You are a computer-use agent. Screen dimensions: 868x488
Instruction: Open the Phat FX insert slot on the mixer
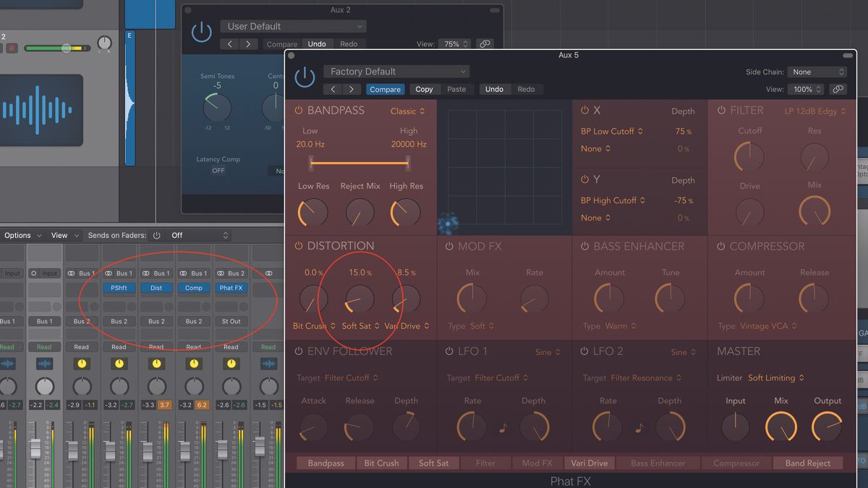(x=231, y=288)
